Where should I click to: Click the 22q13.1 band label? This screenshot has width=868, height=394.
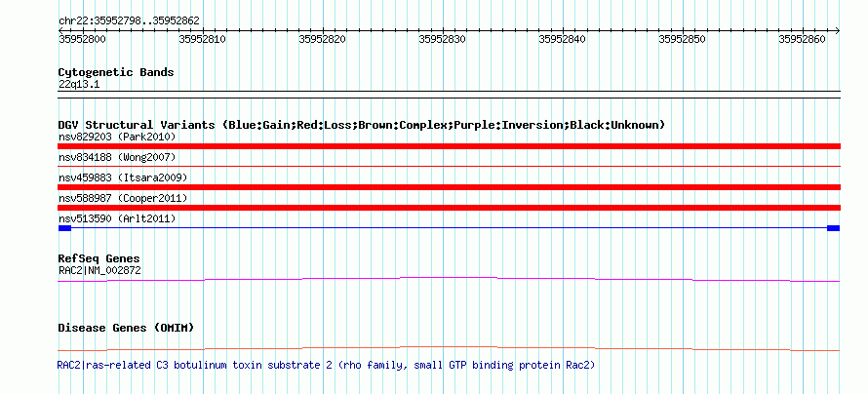(79, 85)
